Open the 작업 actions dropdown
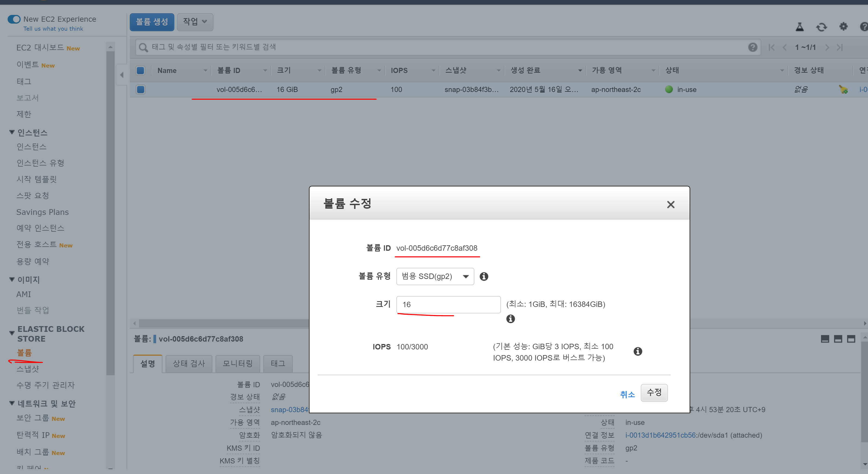The height and width of the screenshot is (474, 868). pyautogui.click(x=195, y=22)
